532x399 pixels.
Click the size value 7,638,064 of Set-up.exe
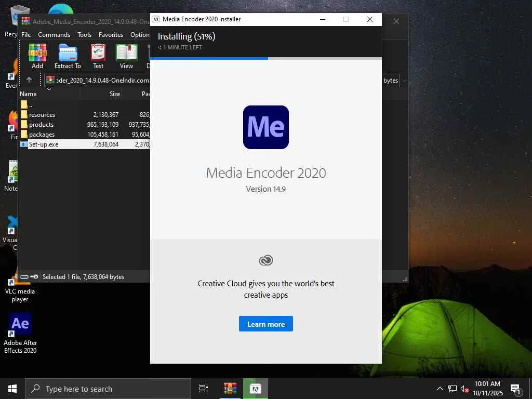tap(106, 144)
